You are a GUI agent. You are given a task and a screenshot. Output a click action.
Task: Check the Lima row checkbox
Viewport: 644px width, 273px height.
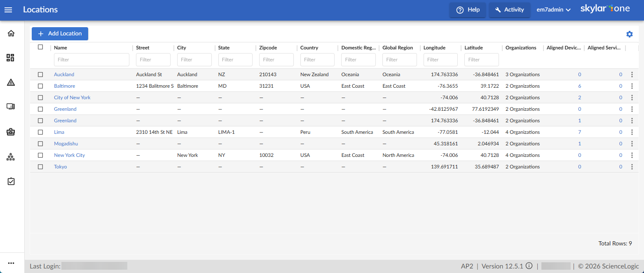[40, 132]
